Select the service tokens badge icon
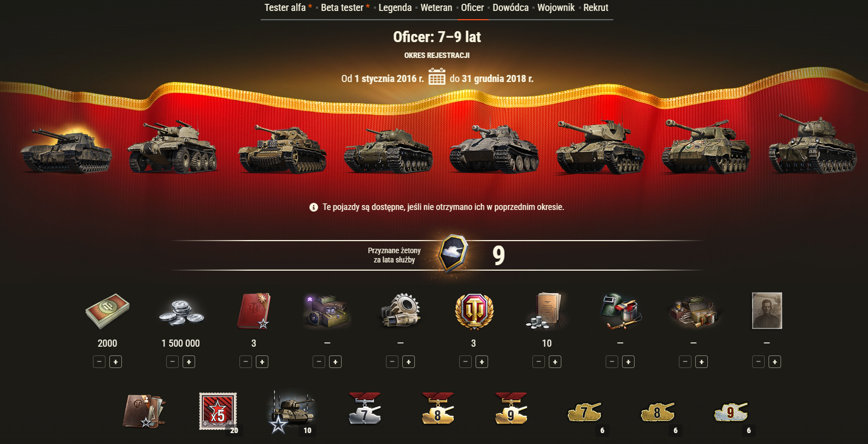The height and width of the screenshot is (444, 868). [x=453, y=253]
